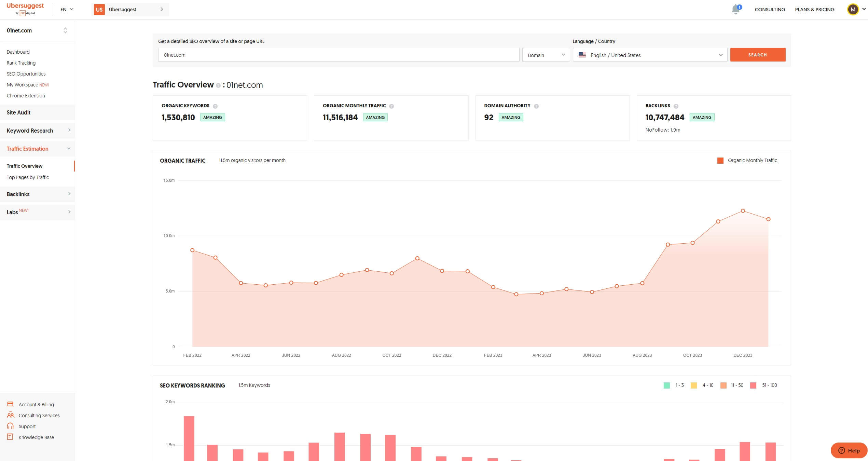Open SEO Opportunities
868x461 pixels.
26,74
